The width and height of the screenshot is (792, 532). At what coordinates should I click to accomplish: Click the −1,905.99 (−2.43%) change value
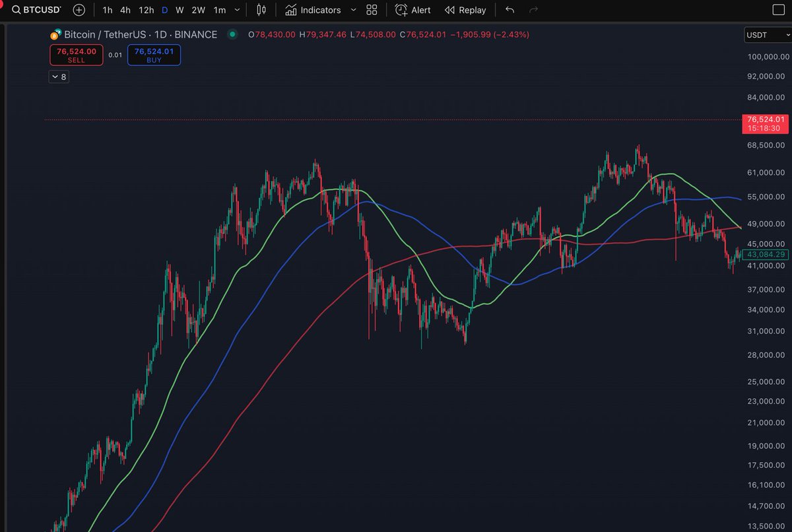(x=490, y=34)
